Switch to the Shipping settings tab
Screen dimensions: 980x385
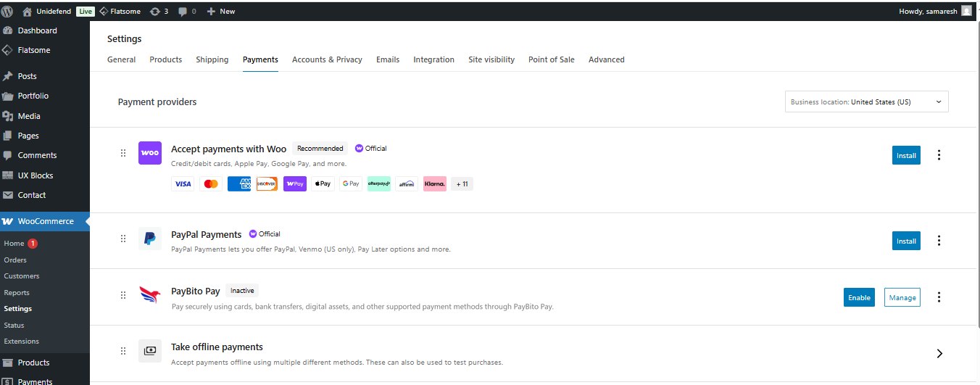(212, 59)
